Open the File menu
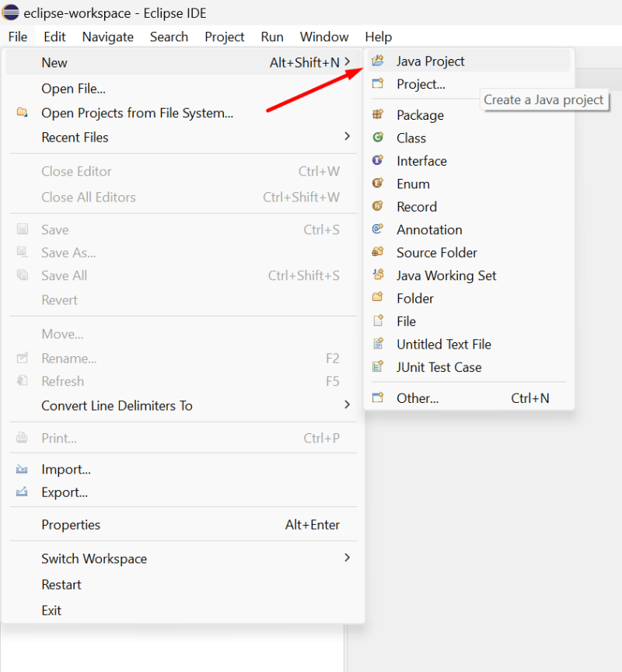Image resolution: width=622 pixels, height=672 pixels. click(x=18, y=37)
